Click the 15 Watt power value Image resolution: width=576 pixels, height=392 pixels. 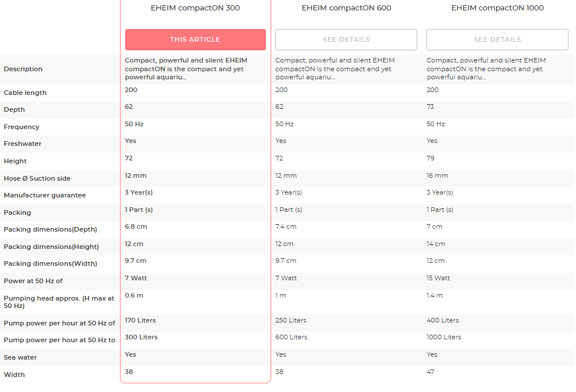pos(438,278)
